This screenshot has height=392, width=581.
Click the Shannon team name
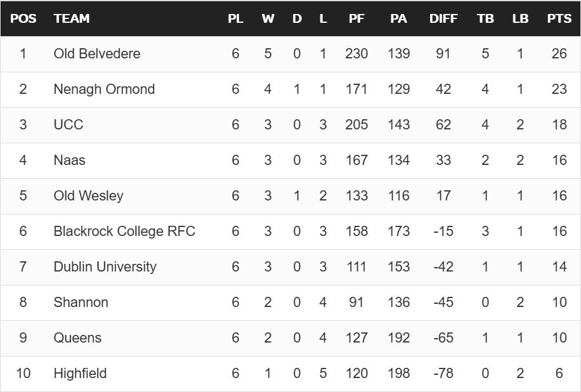coord(81,303)
